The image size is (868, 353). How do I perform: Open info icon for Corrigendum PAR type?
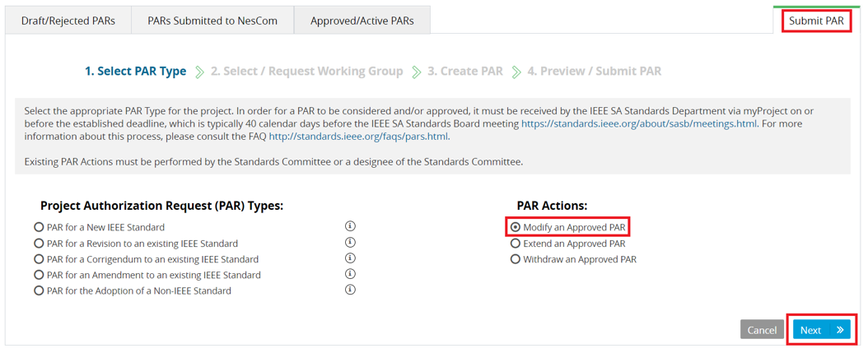[350, 258]
